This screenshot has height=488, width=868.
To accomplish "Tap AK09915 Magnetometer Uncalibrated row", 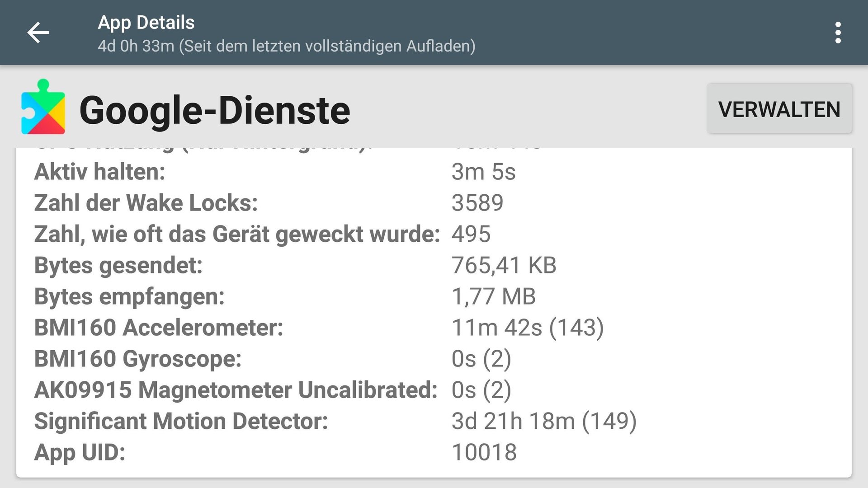I will pos(434,390).
